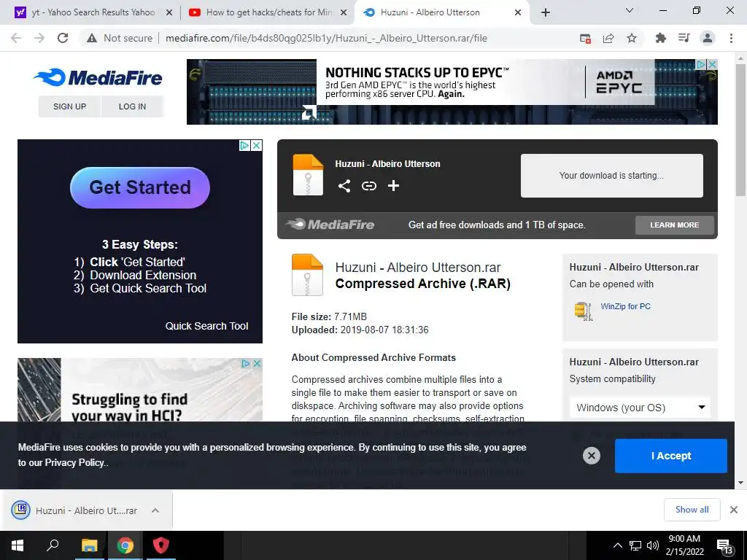747x560 pixels.
Task: Click Show all downloads
Action: pos(692,510)
